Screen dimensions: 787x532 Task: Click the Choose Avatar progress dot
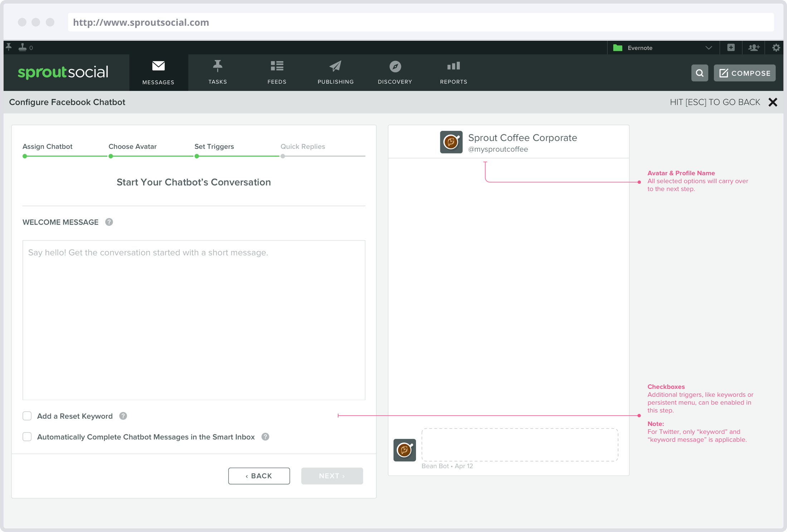click(x=111, y=156)
